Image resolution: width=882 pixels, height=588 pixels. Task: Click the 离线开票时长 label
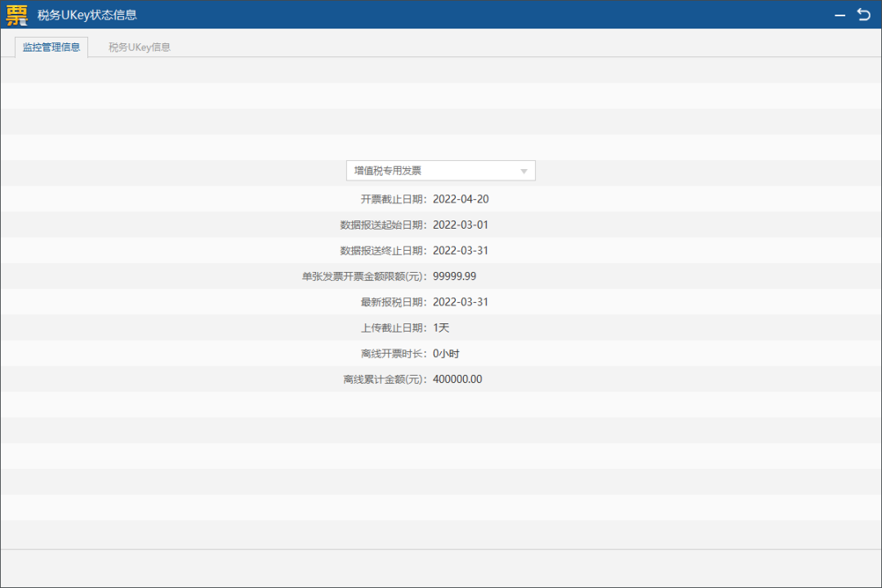point(394,354)
